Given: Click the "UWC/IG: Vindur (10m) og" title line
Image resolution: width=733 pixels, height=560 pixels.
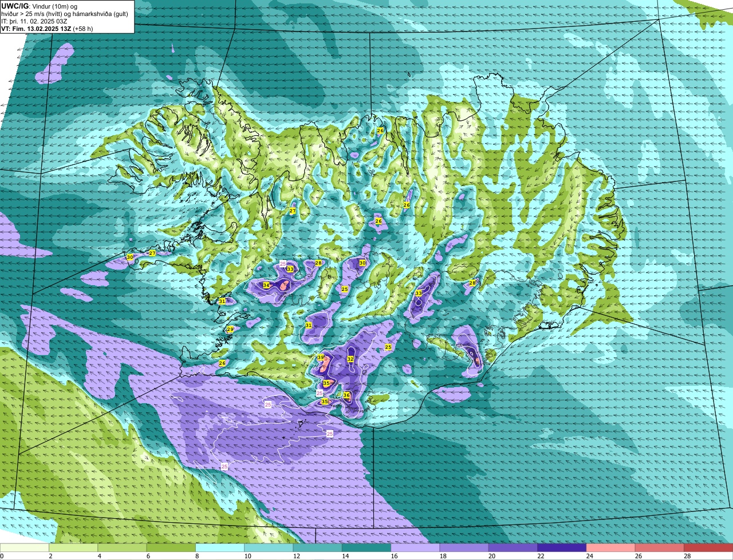Looking at the screenshot, I should click(x=40, y=6).
